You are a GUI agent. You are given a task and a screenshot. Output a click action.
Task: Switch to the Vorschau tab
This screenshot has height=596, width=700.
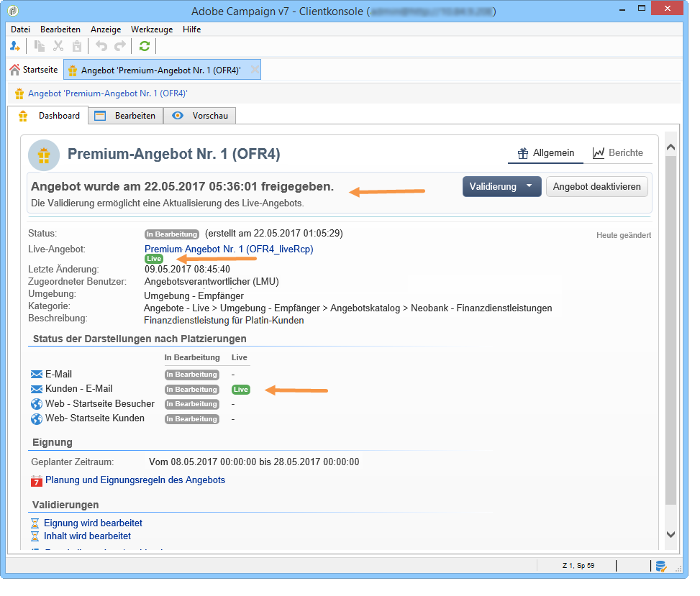(199, 116)
